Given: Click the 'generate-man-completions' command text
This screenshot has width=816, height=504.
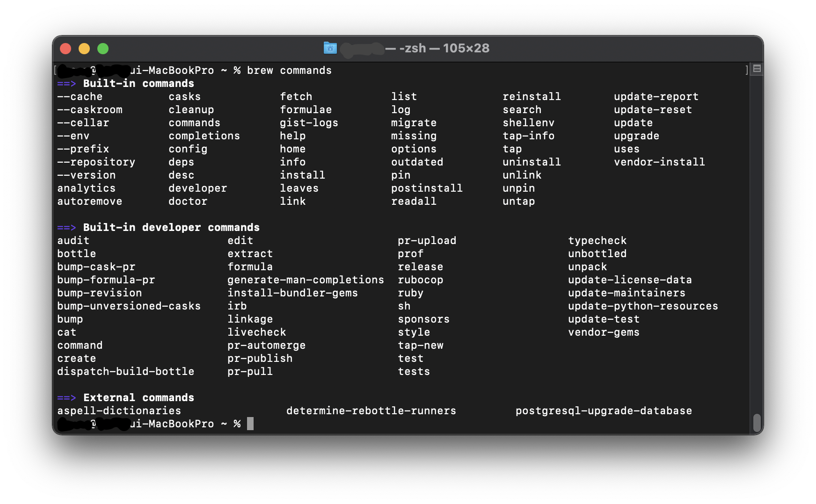Looking at the screenshot, I should tap(306, 280).
